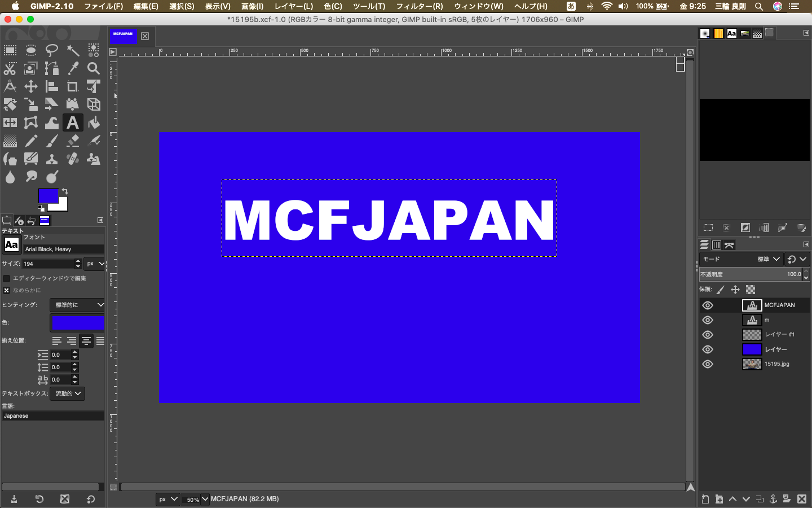The height and width of the screenshot is (508, 812).
Task: Pick the Eraser tool
Action: [x=73, y=141]
